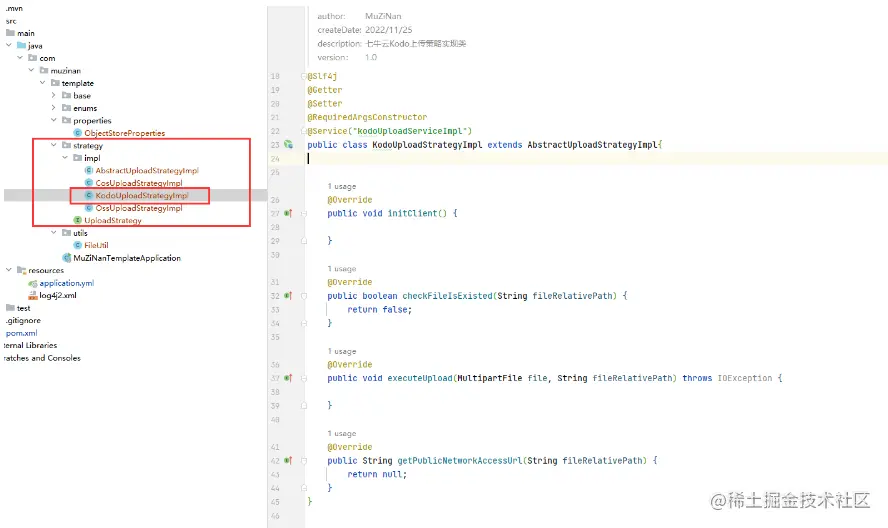Collapse the strategy package chevron

pyautogui.click(x=54, y=144)
